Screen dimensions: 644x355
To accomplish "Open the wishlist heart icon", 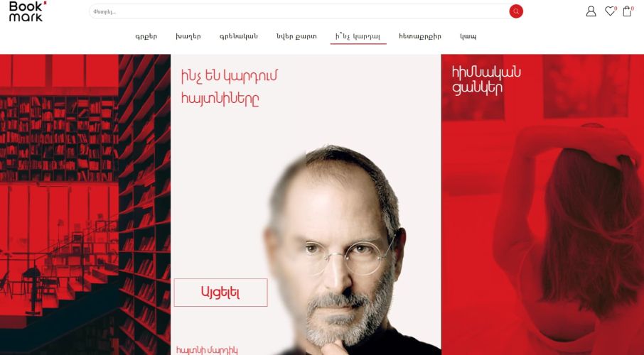I will point(611,11).
